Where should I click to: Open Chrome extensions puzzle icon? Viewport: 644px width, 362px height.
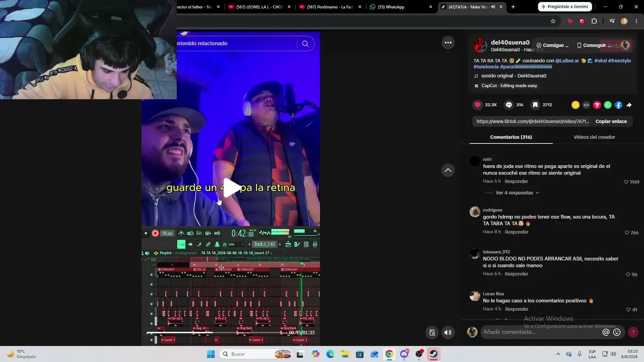594,21
